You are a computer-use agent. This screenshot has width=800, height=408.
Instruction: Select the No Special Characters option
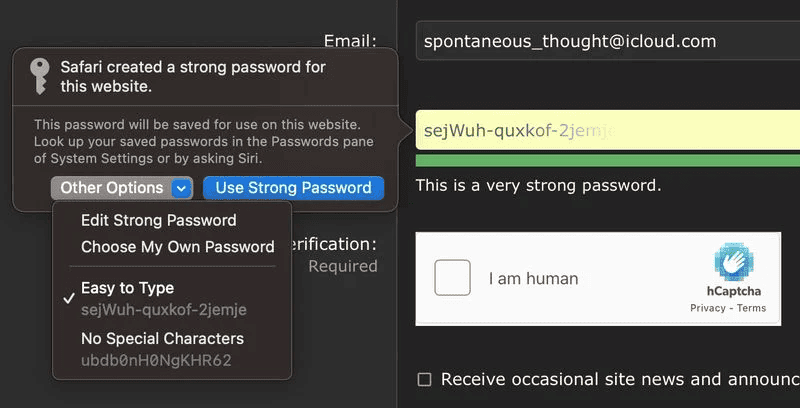(x=162, y=338)
